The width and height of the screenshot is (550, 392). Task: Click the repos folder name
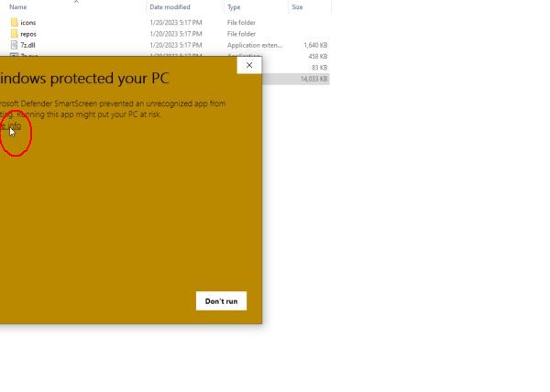(x=28, y=34)
